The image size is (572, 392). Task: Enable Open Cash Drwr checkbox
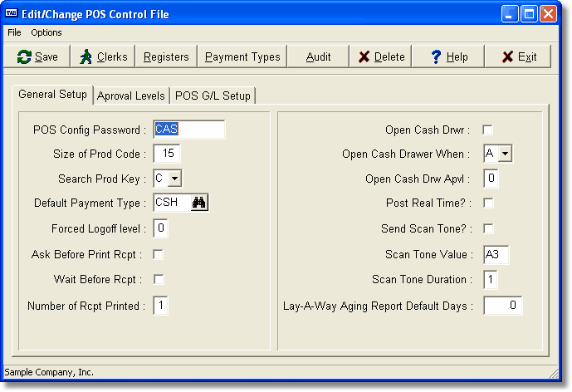(487, 130)
